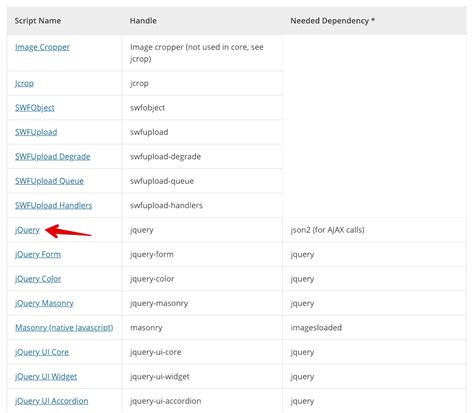Select the 'swfupload-degrade' handle cell
Screen dimensions: 474x413
(202, 157)
